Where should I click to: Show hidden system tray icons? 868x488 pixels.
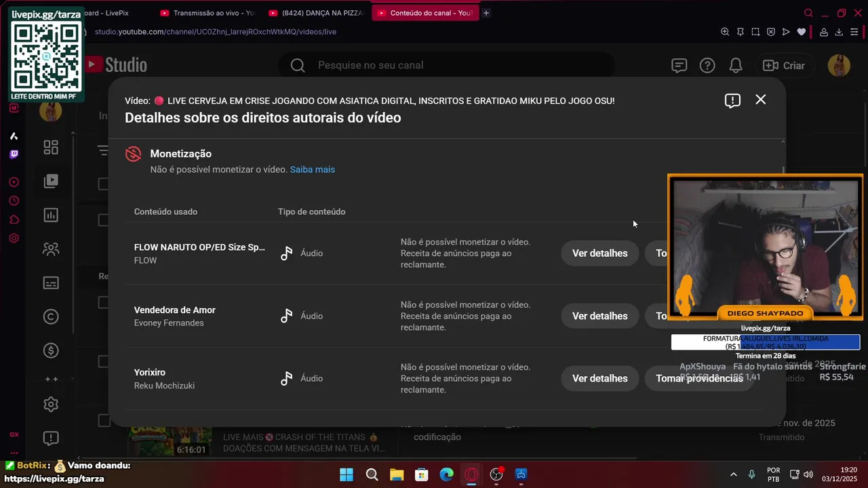coord(733,474)
